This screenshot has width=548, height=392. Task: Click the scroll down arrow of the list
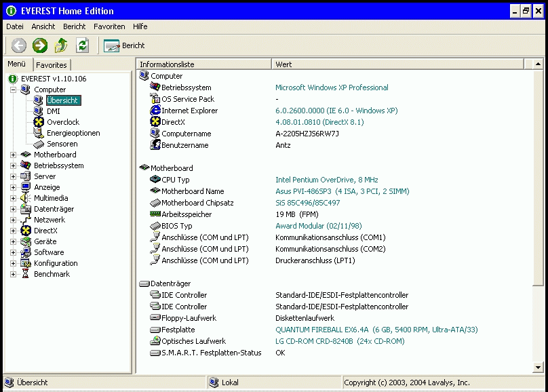coord(538,367)
